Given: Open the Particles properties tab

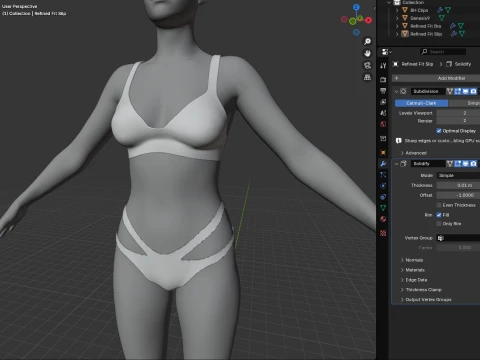Looking at the screenshot, I should (x=383, y=175).
